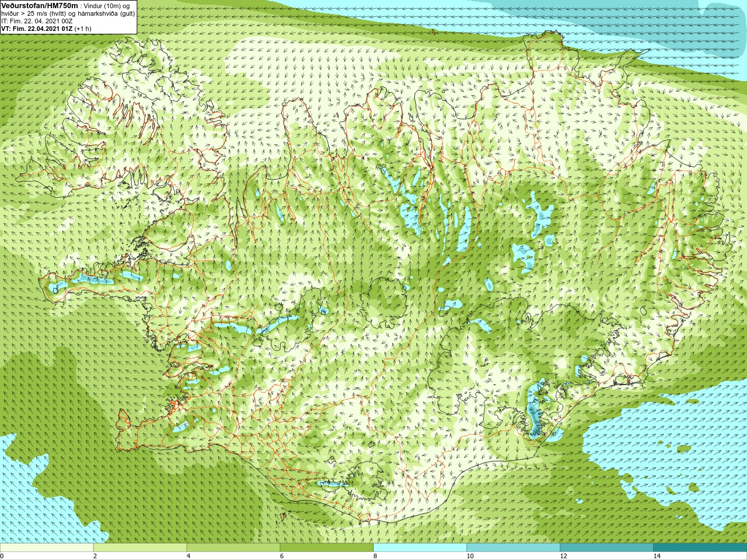
Task: Click the light green 2–4 legend swatch
Action: [140, 548]
